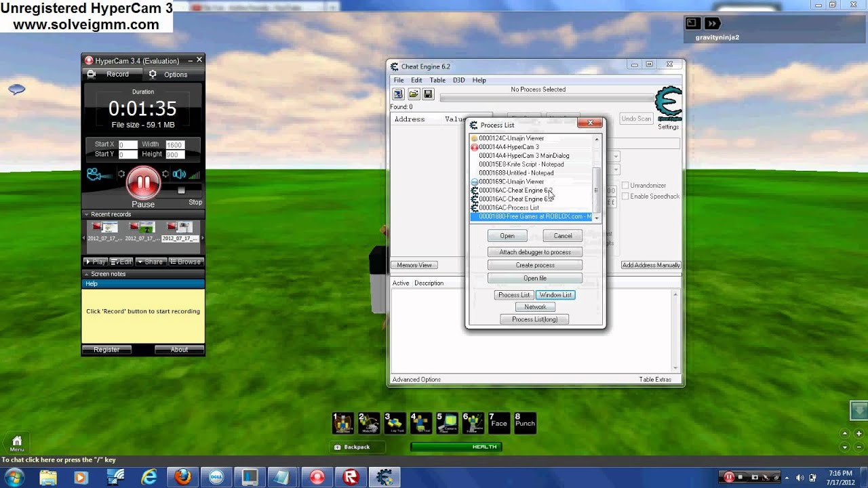The image size is (868, 488).
Task: Open the Table menu
Action: 437,80
